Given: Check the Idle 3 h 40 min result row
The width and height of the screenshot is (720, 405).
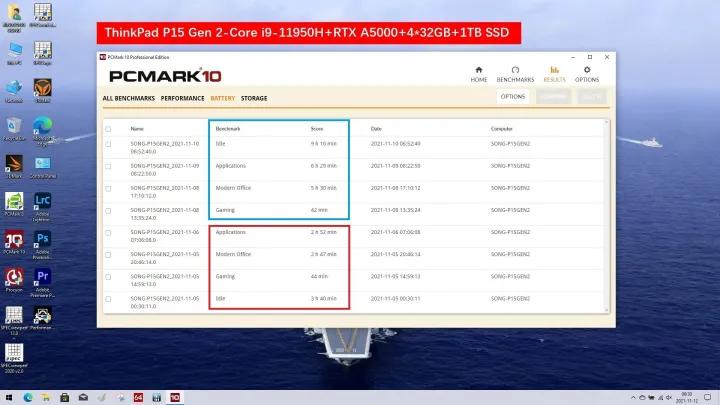Looking at the screenshot, I should click(x=108, y=299).
